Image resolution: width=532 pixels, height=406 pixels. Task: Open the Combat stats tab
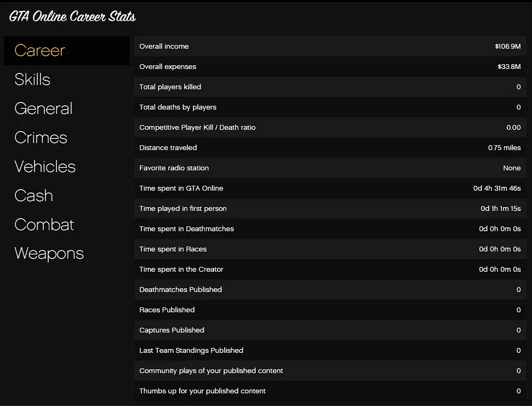pyautogui.click(x=44, y=225)
